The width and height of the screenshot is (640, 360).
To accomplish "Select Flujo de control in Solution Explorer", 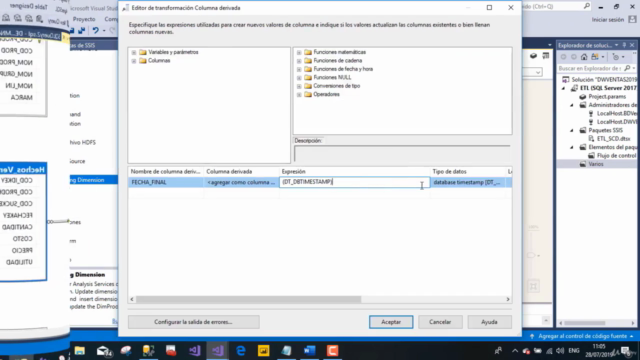I will point(616,156).
